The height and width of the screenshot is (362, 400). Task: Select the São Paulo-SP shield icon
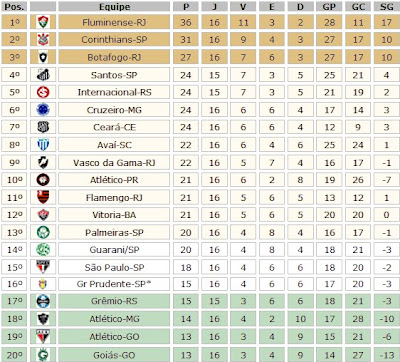pyautogui.click(x=43, y=267)
